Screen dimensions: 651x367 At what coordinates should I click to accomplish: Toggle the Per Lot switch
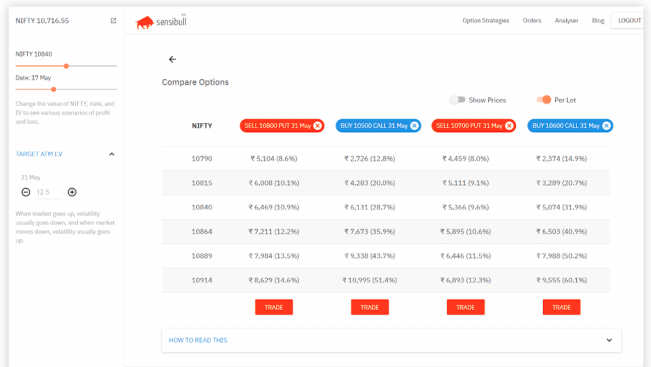click(544, 100)
